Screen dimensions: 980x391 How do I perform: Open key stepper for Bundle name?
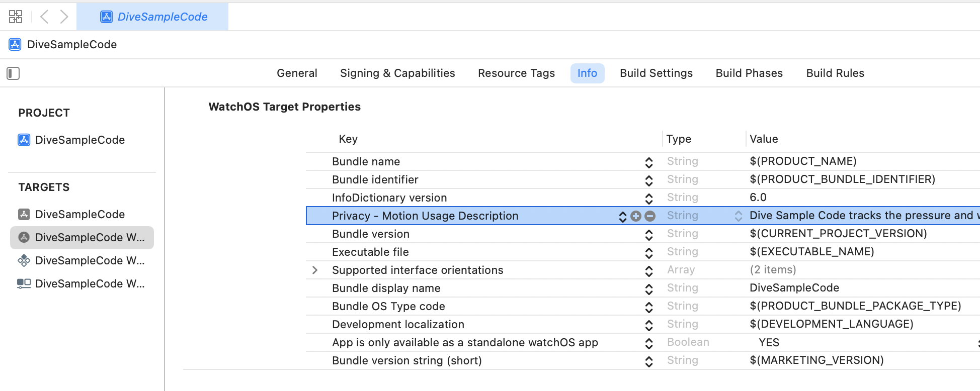[649, 162]
